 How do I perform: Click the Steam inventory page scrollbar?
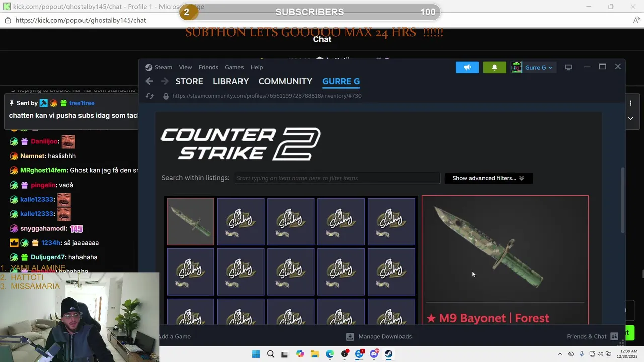click(623, 201)
